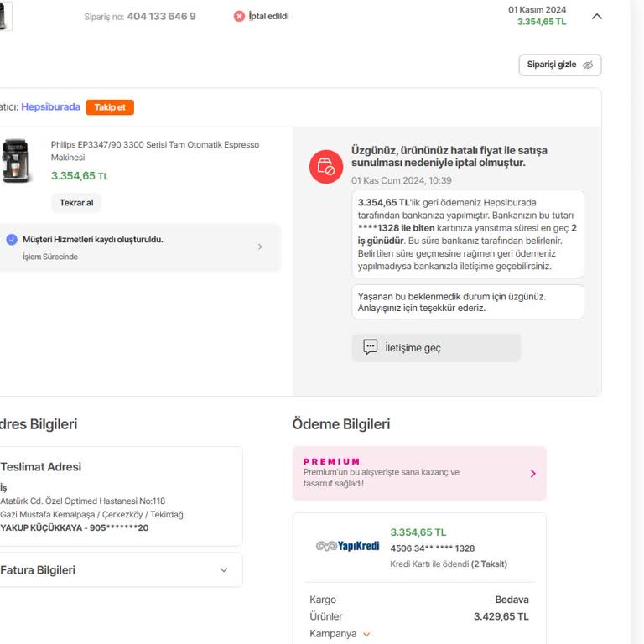644x644 pixels.
Task: Click the Ürünler total 3.429,65 TL
Action: tap(501, 616)
